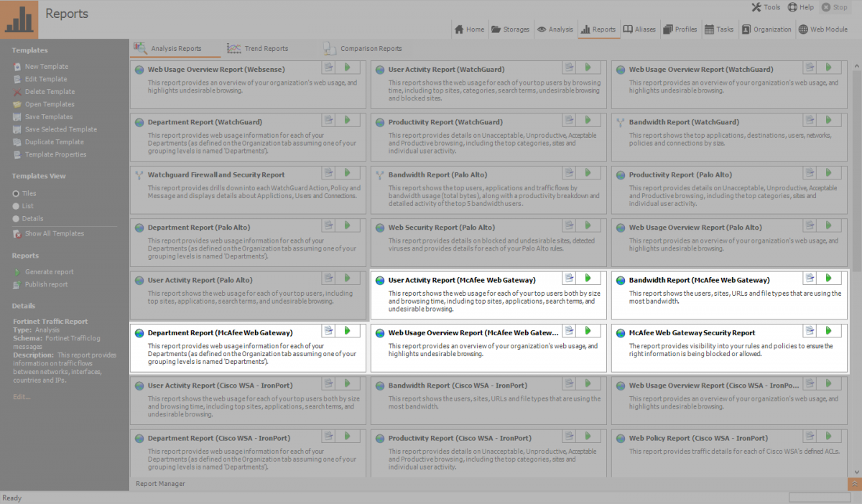Image resolution: width=862 pixels, height=504 pixels.
Task: Click Show All Templates
Action: [54, 234]
